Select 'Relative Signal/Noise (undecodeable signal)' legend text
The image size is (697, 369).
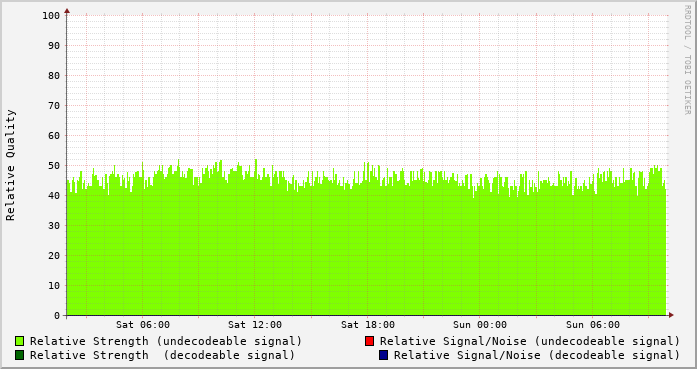tap(530, 341)
